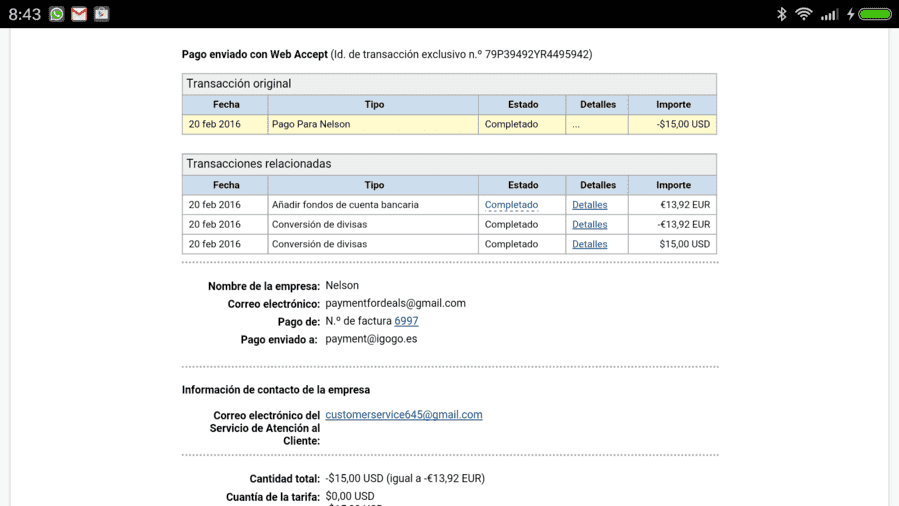Open Detalles link for $15,00 USD conversion
This screenshot has height=506, width=899.
[x=589, y=244]
